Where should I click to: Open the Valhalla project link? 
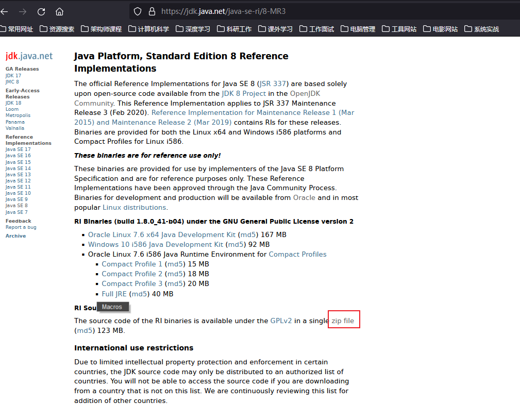15,128
